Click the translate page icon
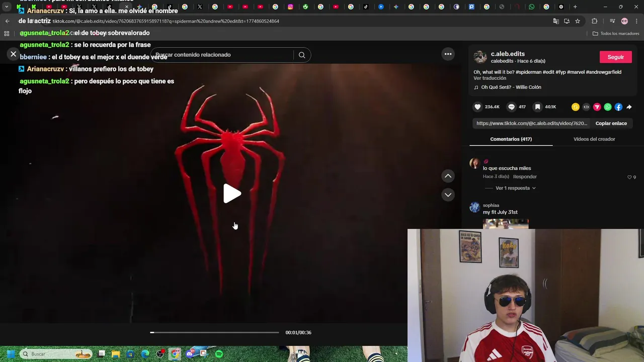Viewport: 644px width, 362px height. click(556, 21)
